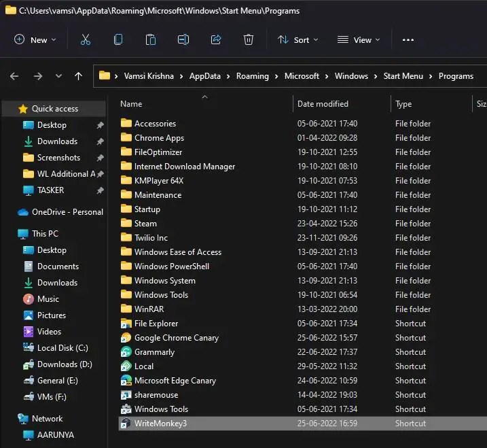Open the Sort dropdown menu

point(298,40)
